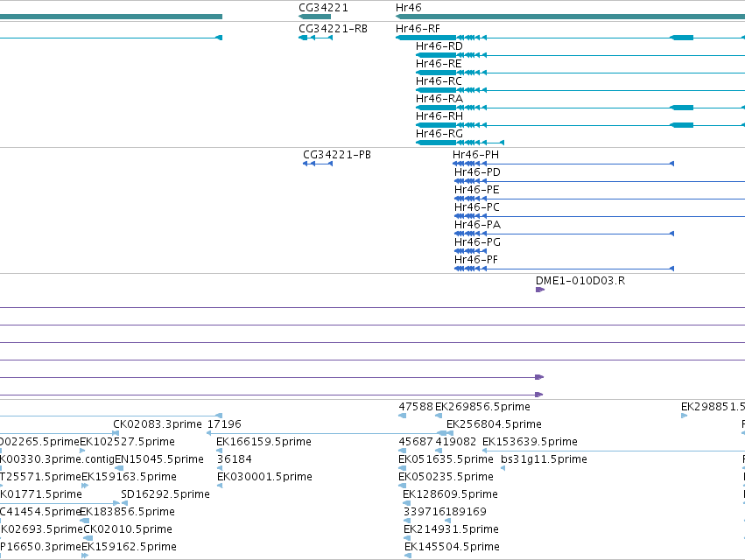The height and width of the screenshot is (560, 745).
Task: Select transcript Hr46-RE label
Action: 439,64
